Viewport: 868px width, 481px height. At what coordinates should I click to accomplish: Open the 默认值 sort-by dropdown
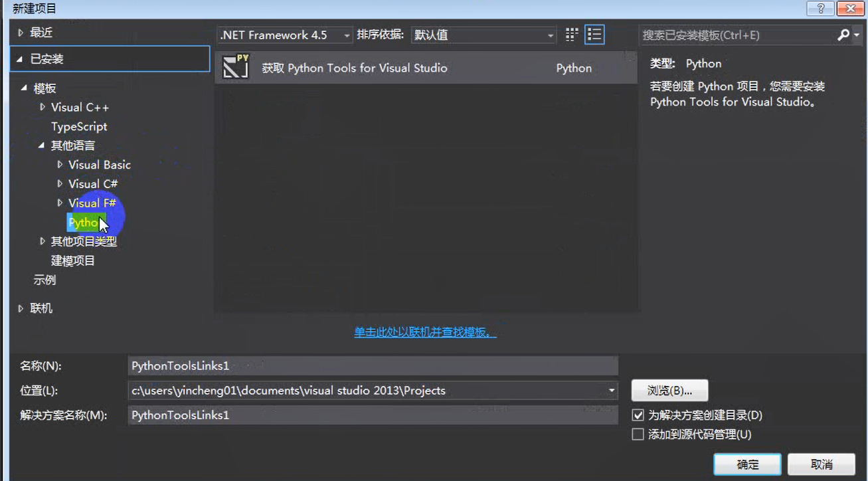(550, 35)
